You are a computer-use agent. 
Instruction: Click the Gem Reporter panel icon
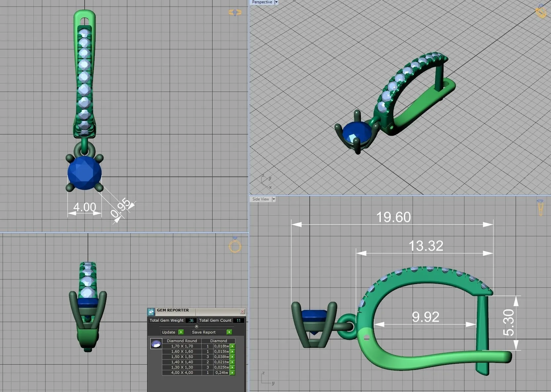(151, 311)
